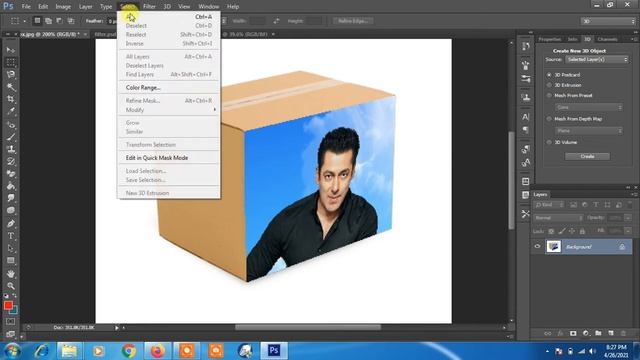Click the Background layer thumbnail
The width and height of the screenshot is (640, 360).
coord(553,247)
